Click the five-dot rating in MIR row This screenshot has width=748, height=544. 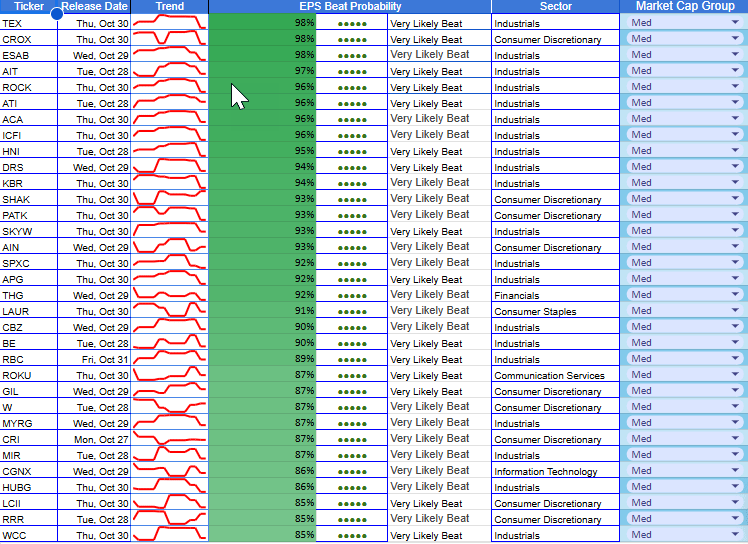point(352,456)
